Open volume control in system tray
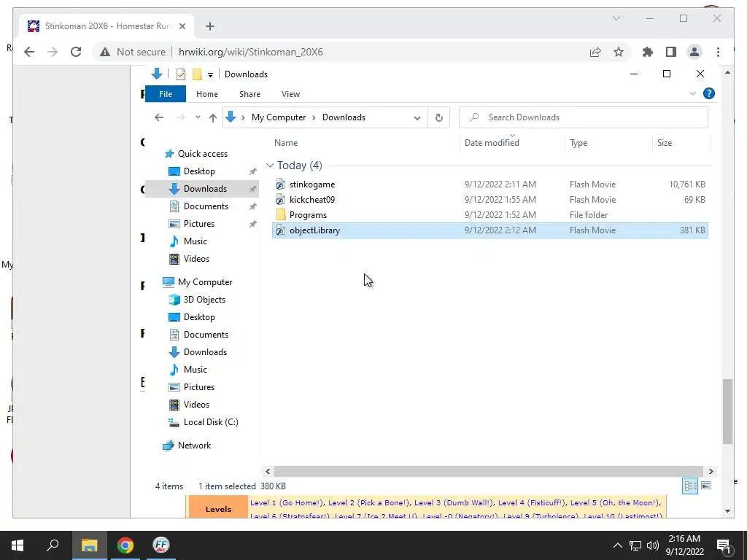This screenshot has width=747, height=560. [653, 545]
